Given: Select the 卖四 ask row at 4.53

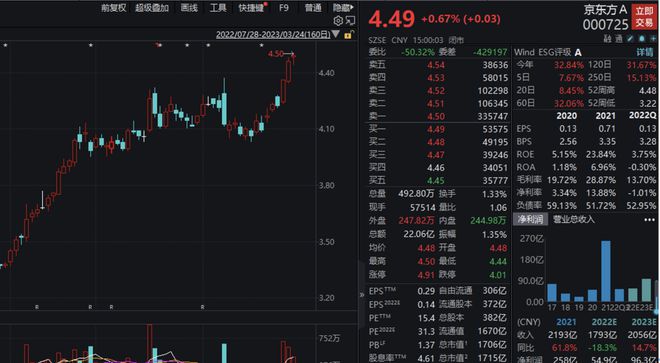Looking at the screenshot, I should [x=438, y=77].
